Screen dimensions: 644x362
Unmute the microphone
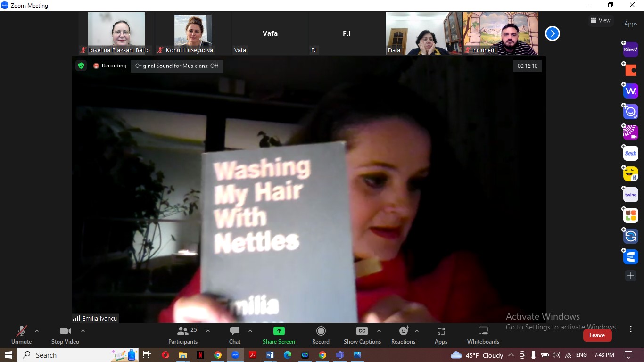point(21,335)
